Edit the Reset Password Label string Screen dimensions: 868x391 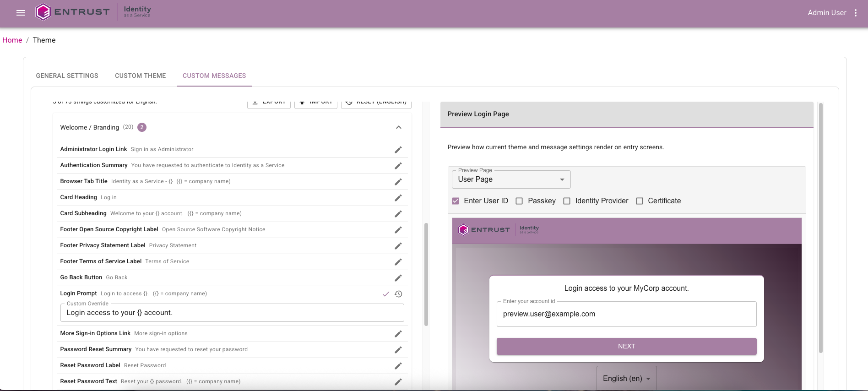398,366
